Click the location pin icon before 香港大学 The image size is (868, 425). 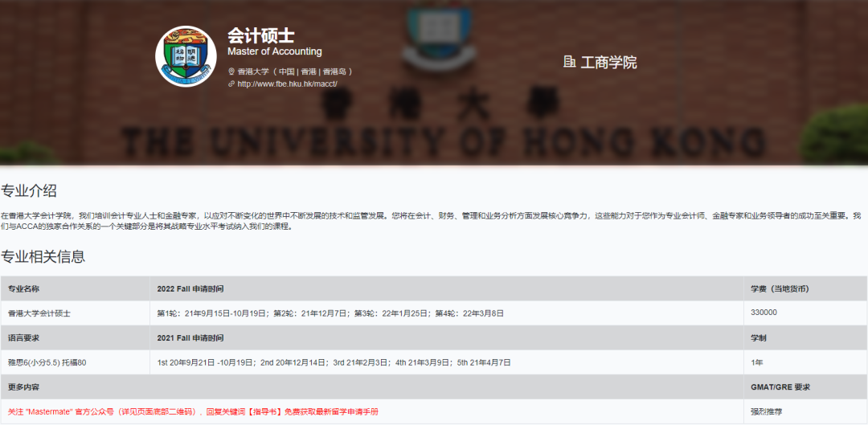click(231, 72)
